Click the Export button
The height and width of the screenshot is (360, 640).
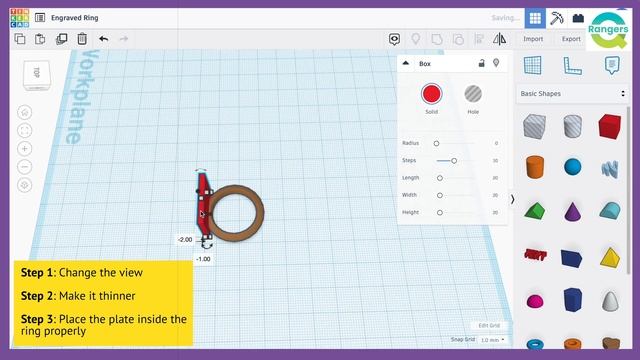pos(571,39)
